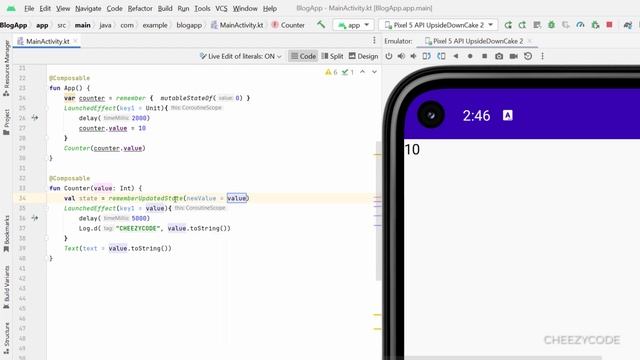The image size is (640, 360).
Task: Open the File menu
Action: point(29,8)
